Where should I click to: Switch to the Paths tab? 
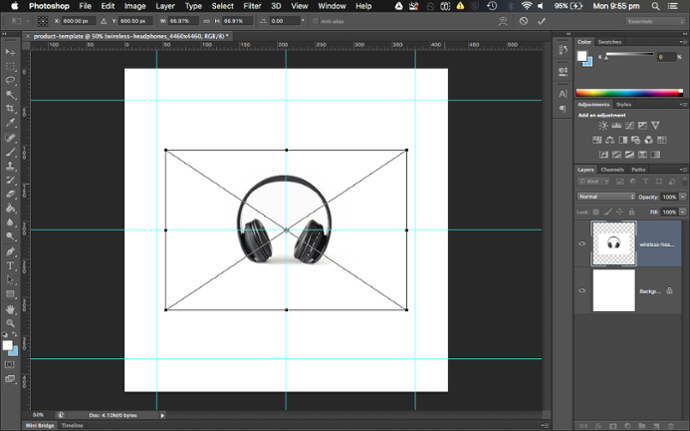pos(638,169)
